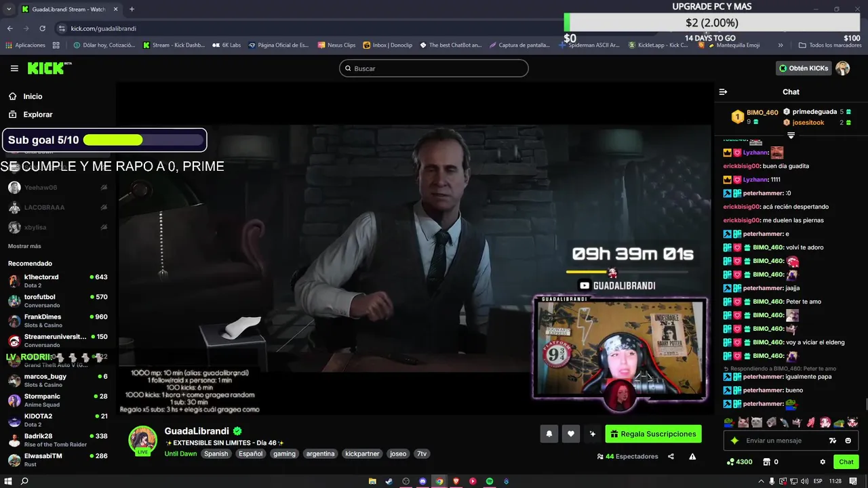Open Nexus Clips bookmark
868x488 pixels.
[336, 45]
